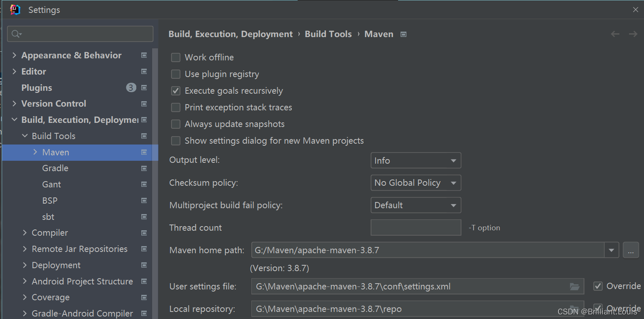Enable Print exception stack traces checkbox
Viewport: 644px width, 319px height.
click(176, 107)
